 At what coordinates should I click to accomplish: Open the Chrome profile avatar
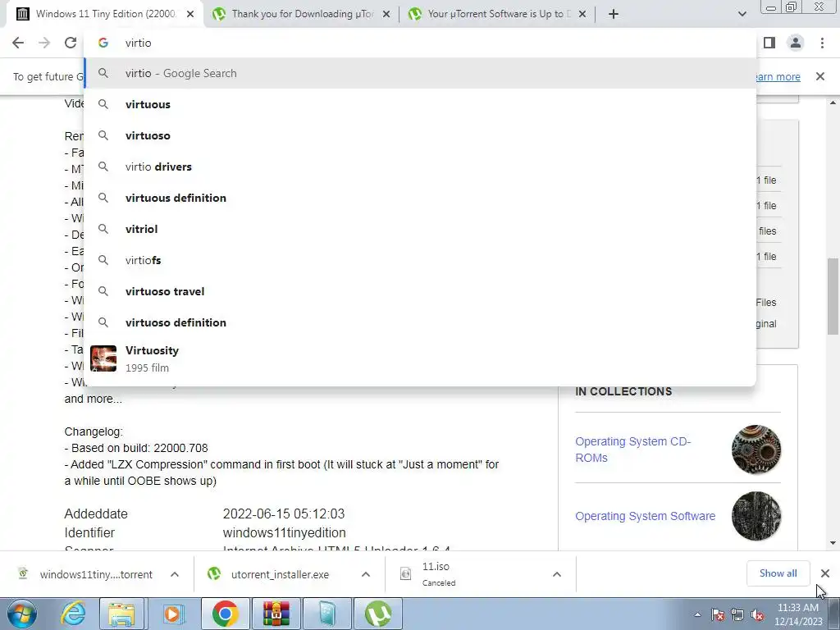(796, 43)
